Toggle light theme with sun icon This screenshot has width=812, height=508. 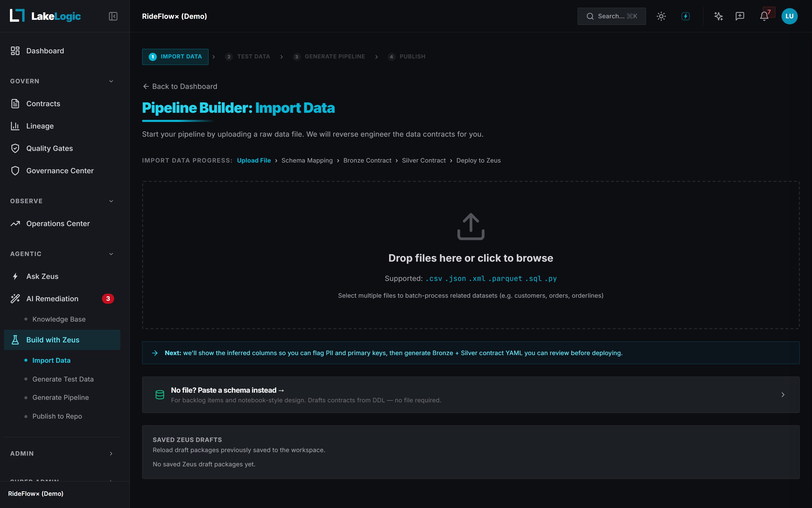pyautogui.click(x=661, y=16)
